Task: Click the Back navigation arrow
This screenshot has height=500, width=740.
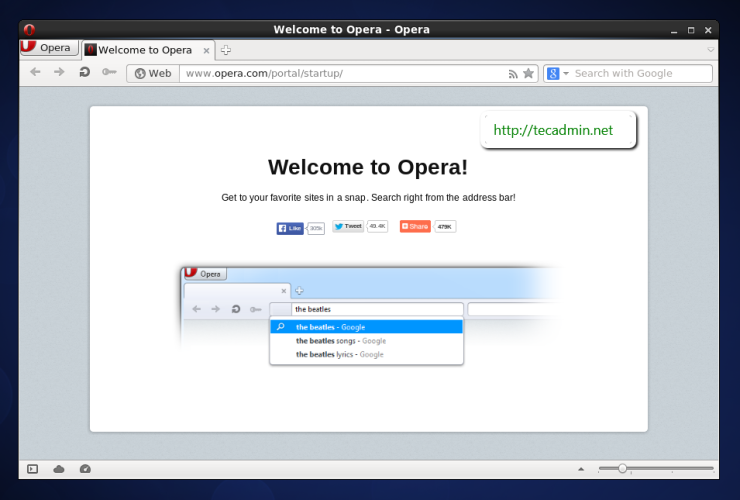Action: [35, 73]
